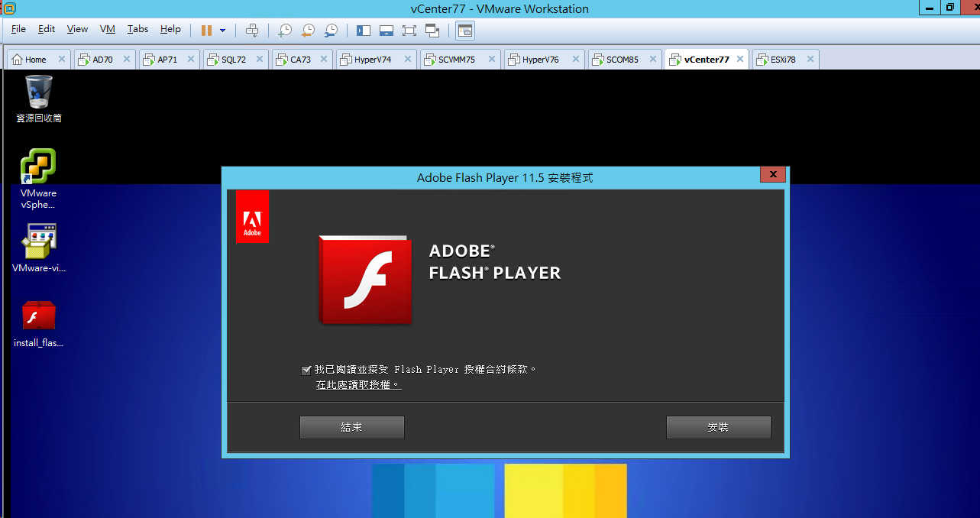Open the power options dropdown arrow
Image resolution: width=980 pixels, height=518 pixels.
(x=223, y=31)
